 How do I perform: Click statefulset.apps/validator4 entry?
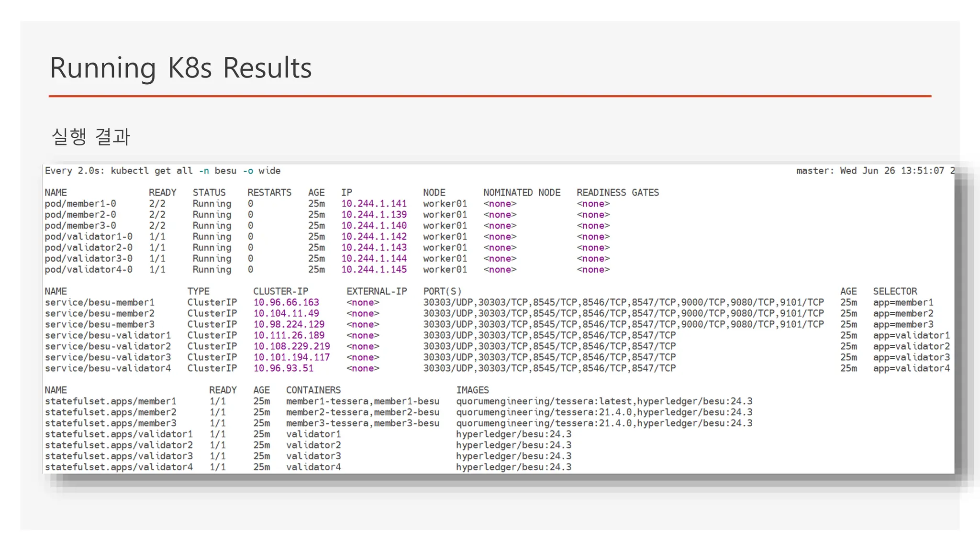pos(119,467)
